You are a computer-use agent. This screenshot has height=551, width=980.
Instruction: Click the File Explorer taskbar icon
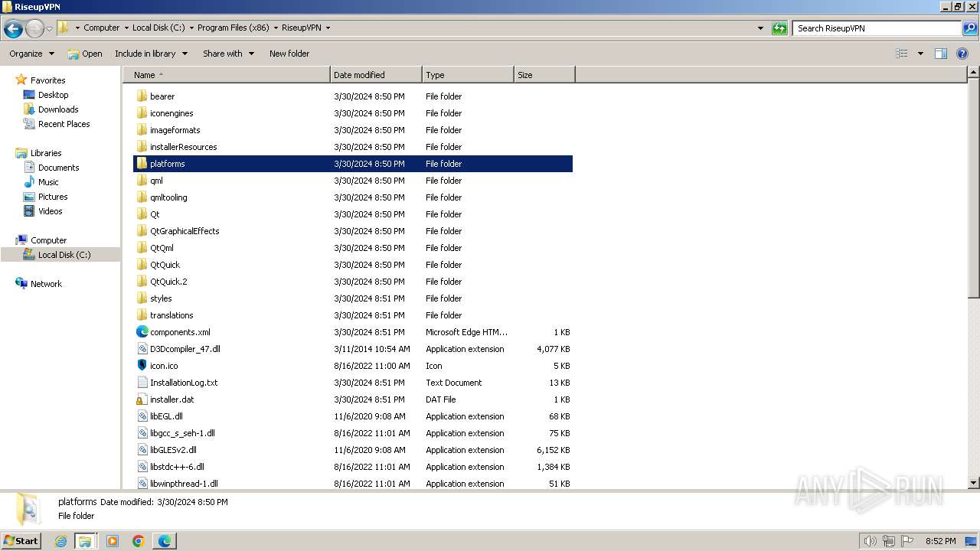pyautogui.click(x=85, y=541)
